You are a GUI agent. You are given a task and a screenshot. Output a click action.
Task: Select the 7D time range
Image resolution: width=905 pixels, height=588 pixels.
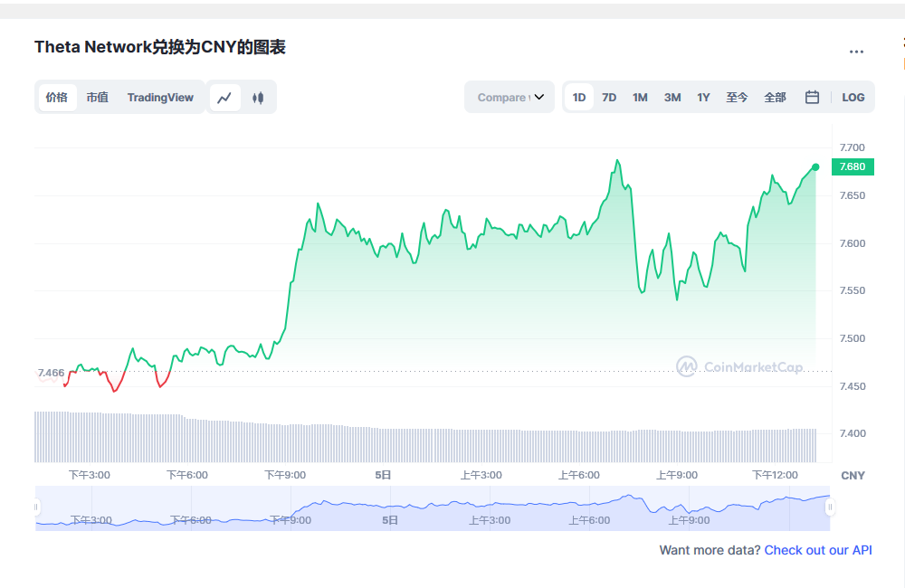click(x=609, y=97)
